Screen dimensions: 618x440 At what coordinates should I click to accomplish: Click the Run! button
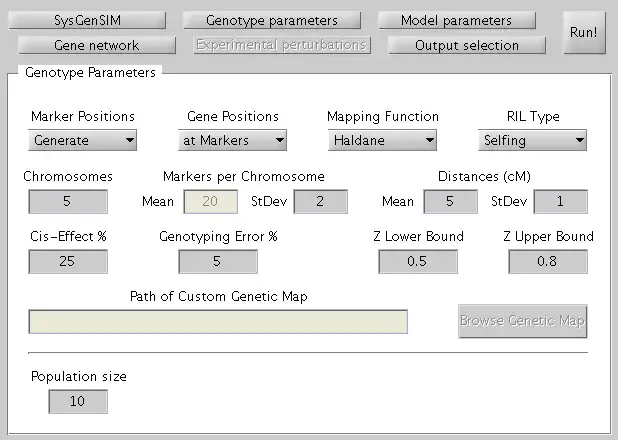pyautogui.click(x=584, y=32)
